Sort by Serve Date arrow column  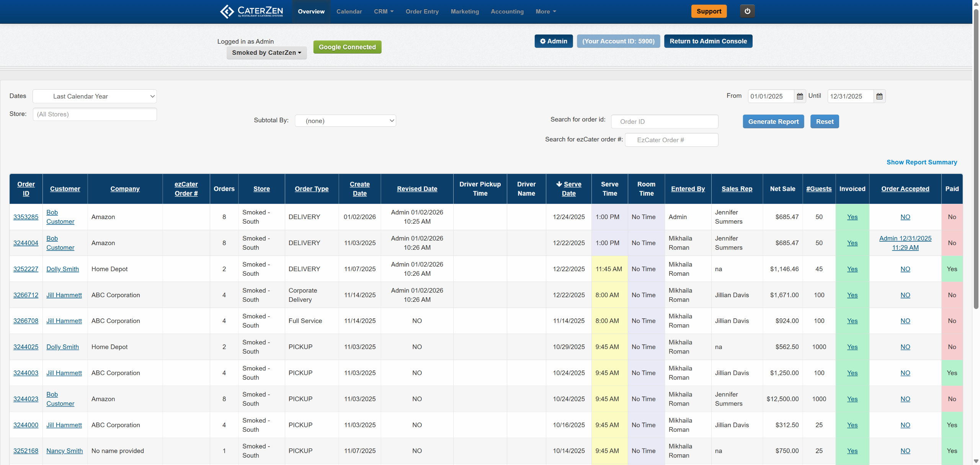coord(568,189)
